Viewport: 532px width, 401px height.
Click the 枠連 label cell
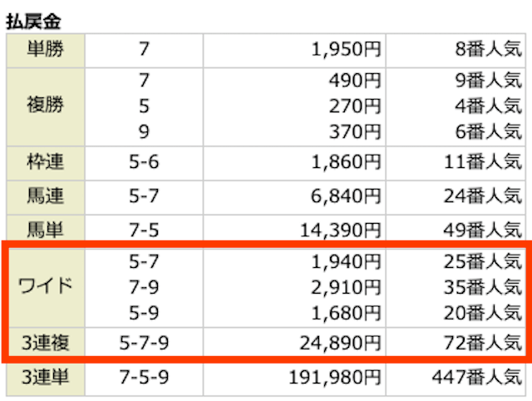tap(46, 163)
